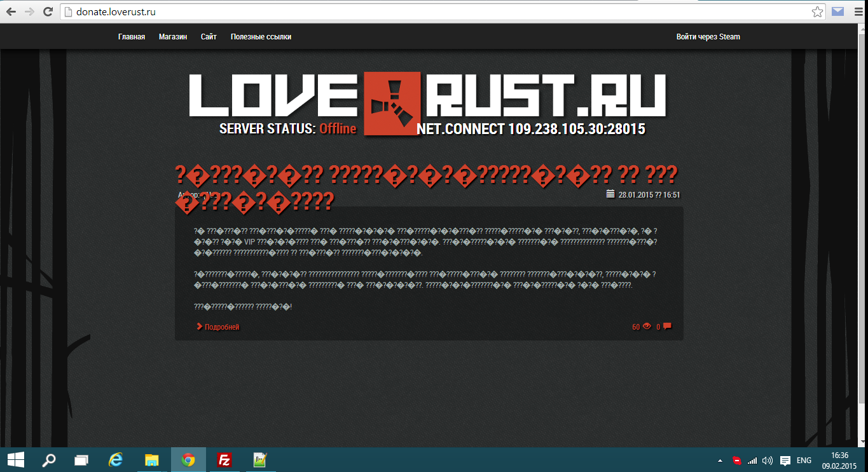Screen dimensions: 868x472
Task: Click the red Skype status tray icon
Action: [737, 460]
